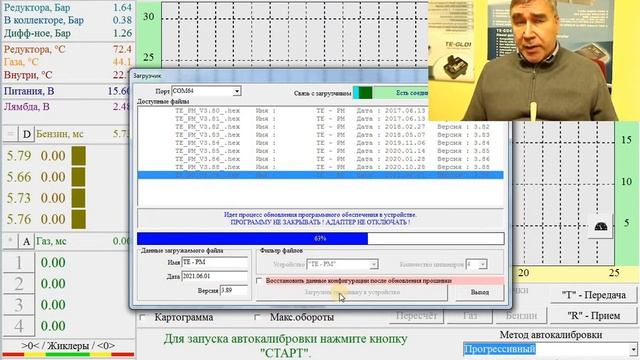Click the faded = button beside D
This screenshot has width=640, height=360.
[x=11, y=134]
